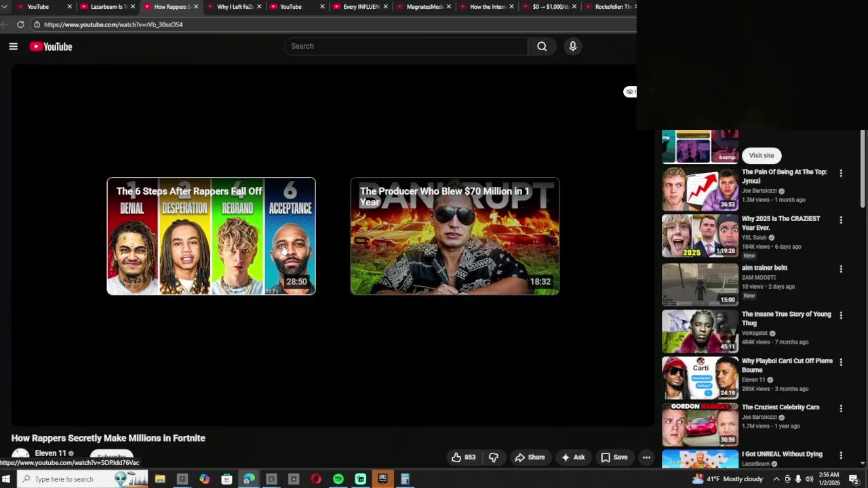Open more actions ellipsis below video
This screenshot has height=488, width=868.
click(646, 457)
